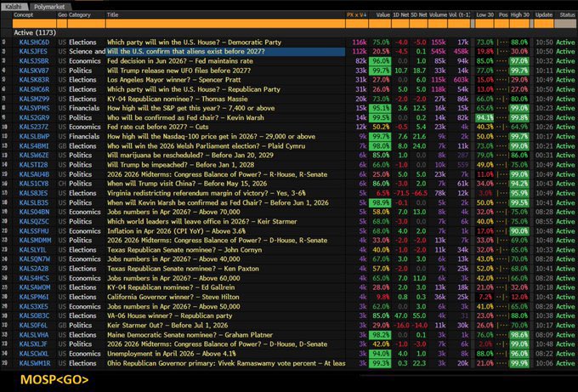Open ticker KALS4BMI

(33, 146)
